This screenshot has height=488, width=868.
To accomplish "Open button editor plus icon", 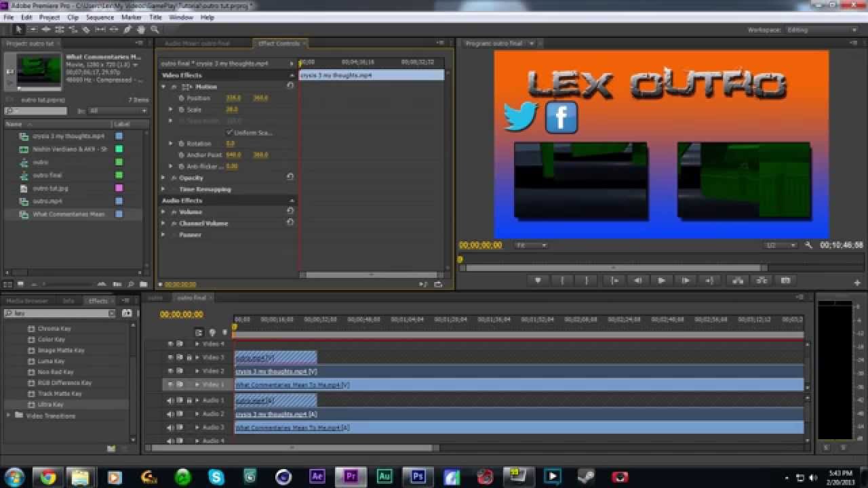I will click(857, 283).
